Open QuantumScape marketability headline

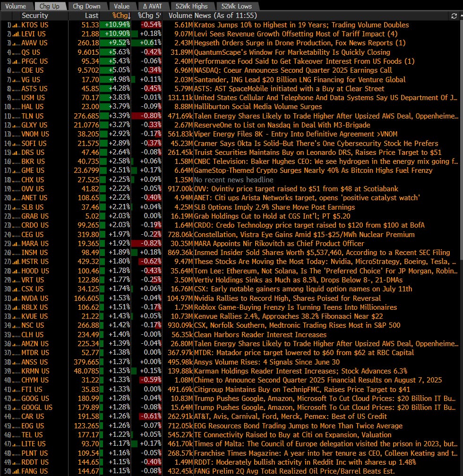click(292, 52)
